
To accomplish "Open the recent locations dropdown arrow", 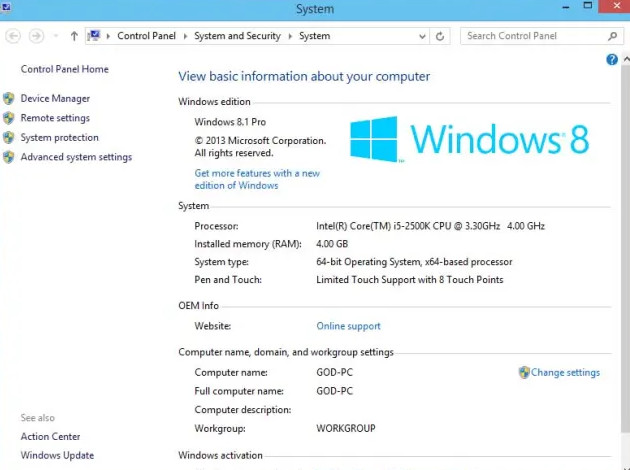I will click(56, 36).
